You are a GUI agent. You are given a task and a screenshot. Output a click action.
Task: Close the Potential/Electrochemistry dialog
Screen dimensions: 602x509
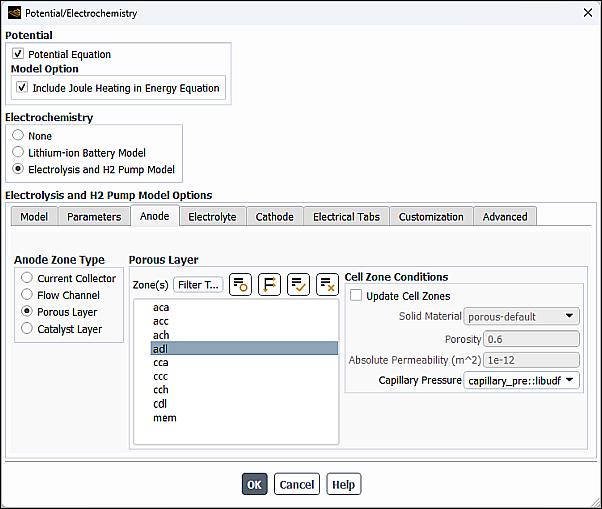pos(588,13)
